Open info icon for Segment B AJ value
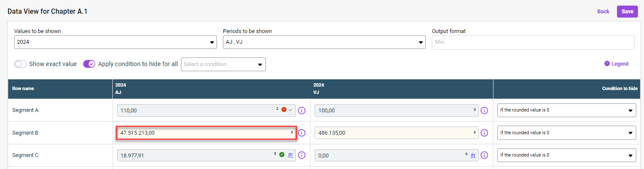The height and width of the screenshot is (169, 644). coord(301,133)
